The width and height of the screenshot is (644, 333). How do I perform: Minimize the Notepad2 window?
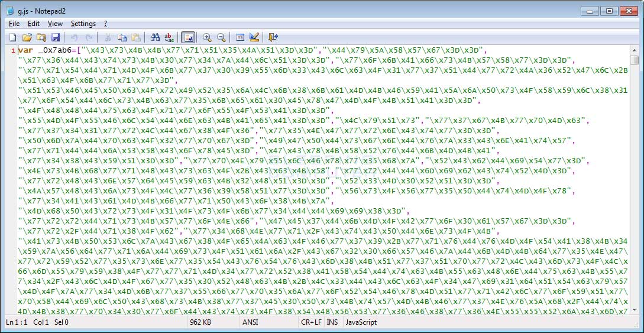click(590, 11)
